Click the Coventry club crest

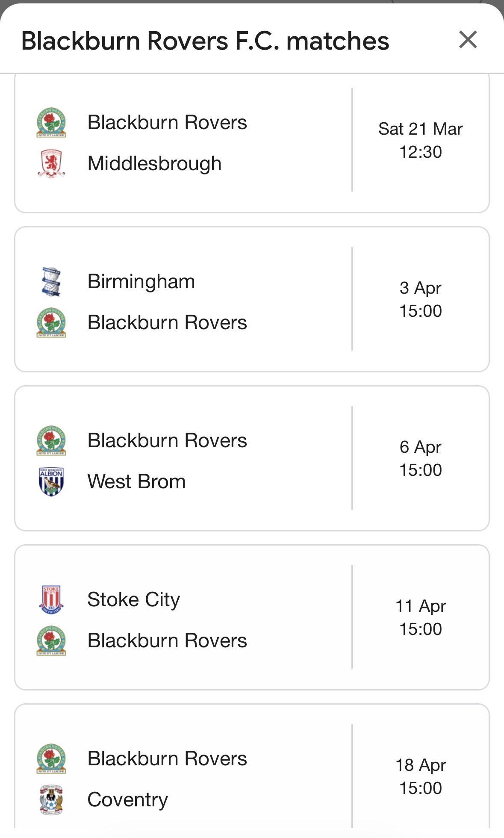coord(51,800)
